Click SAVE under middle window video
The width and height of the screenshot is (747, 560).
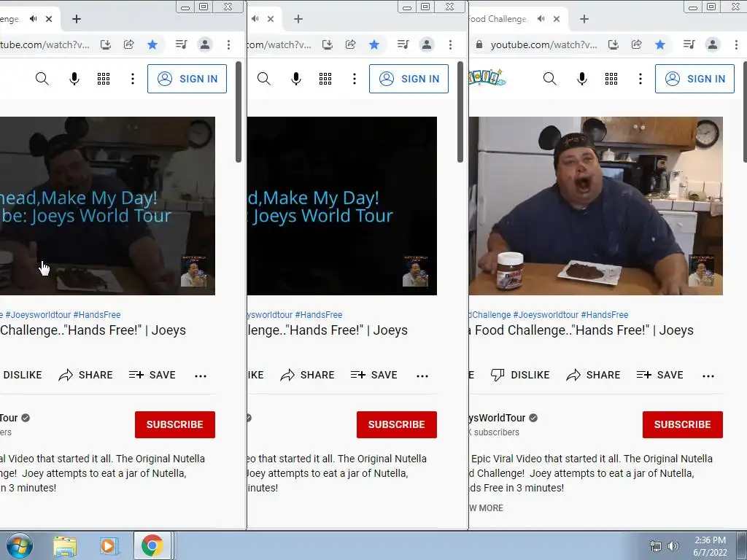point(374,376)
